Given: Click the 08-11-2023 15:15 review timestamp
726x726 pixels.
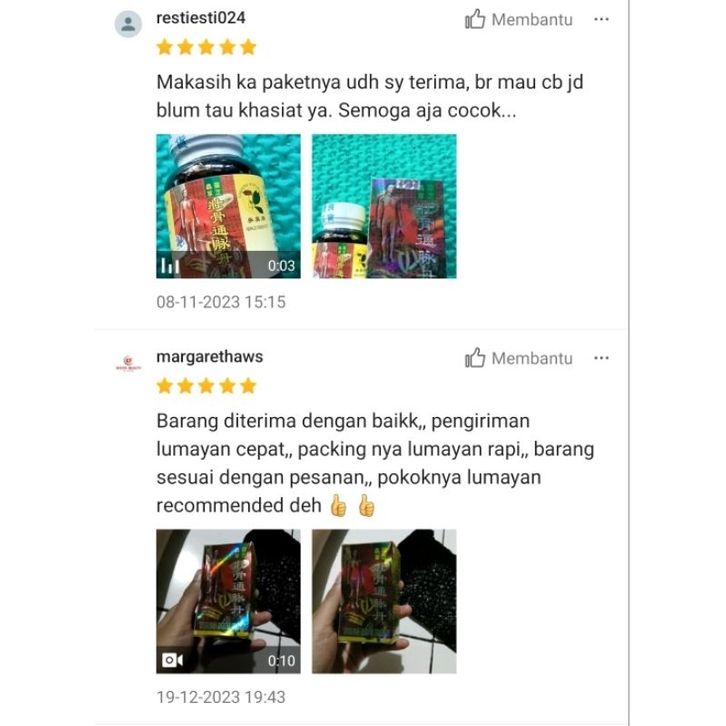Looking at the screenshot, I should point(221,302).
